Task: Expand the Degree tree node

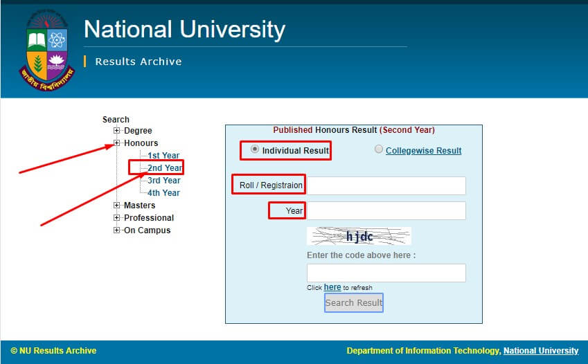Action: 117,131
